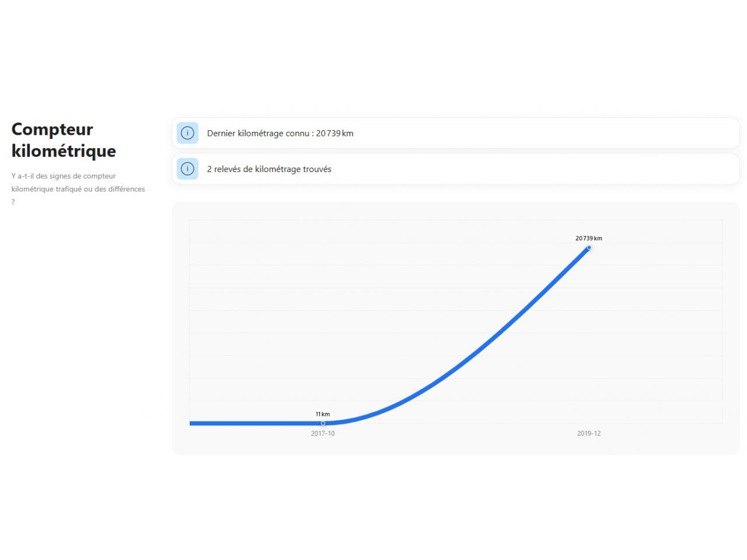
Task: Click the 2019-12 axis date label
Action: [x=588, y=433]
